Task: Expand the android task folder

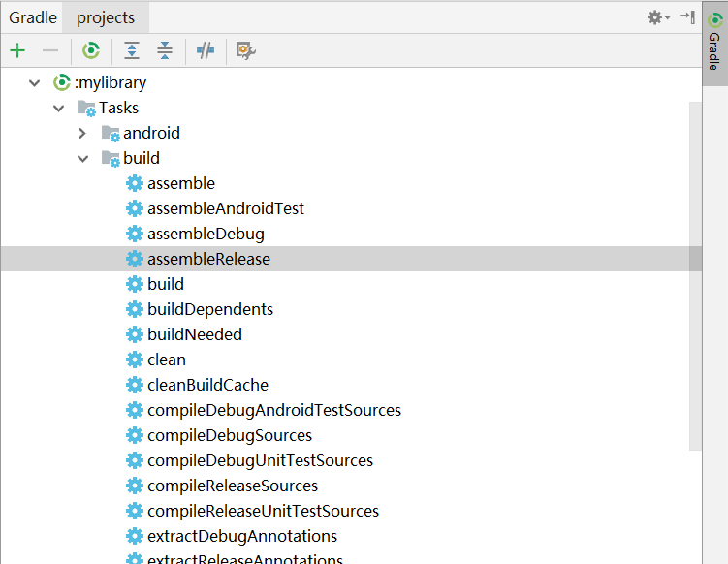Action: coord(82,133)
